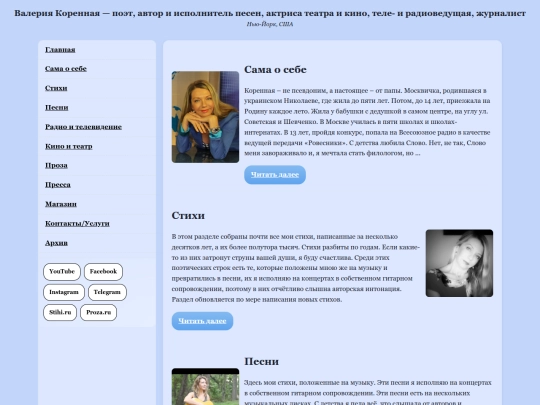The height and width of the screenshot is (405, 540).
Task: Open the portrait photo beside Сама о себе
Action: click(205, 117)
